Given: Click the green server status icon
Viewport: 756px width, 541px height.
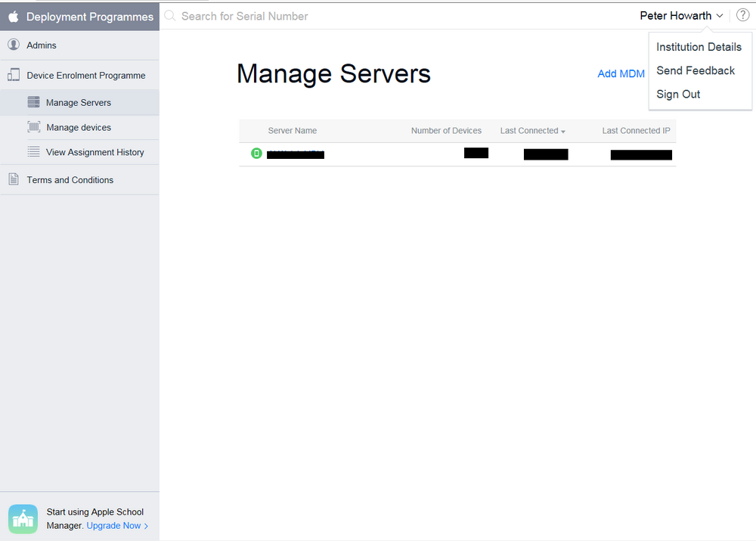Looking at the screenshot, I should pos(256,154).
